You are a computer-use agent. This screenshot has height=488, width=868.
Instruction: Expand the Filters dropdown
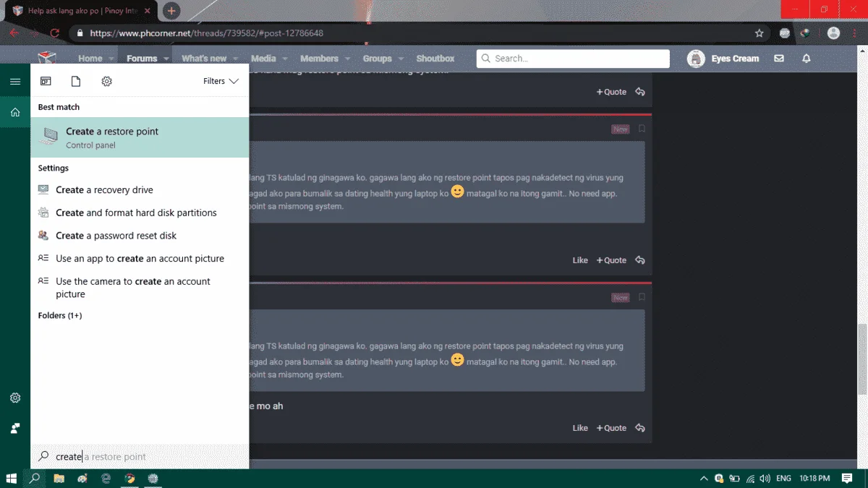coord(221,81)
